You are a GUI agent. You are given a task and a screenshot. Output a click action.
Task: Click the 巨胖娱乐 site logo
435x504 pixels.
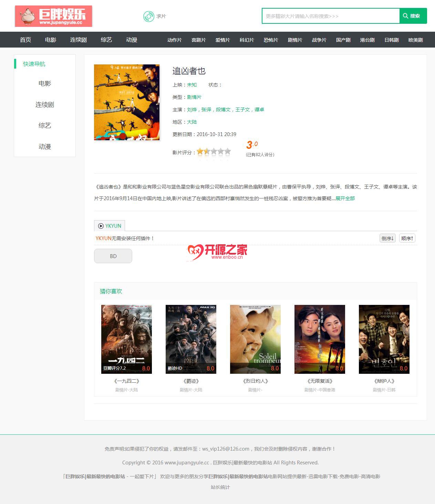point(53,16)
